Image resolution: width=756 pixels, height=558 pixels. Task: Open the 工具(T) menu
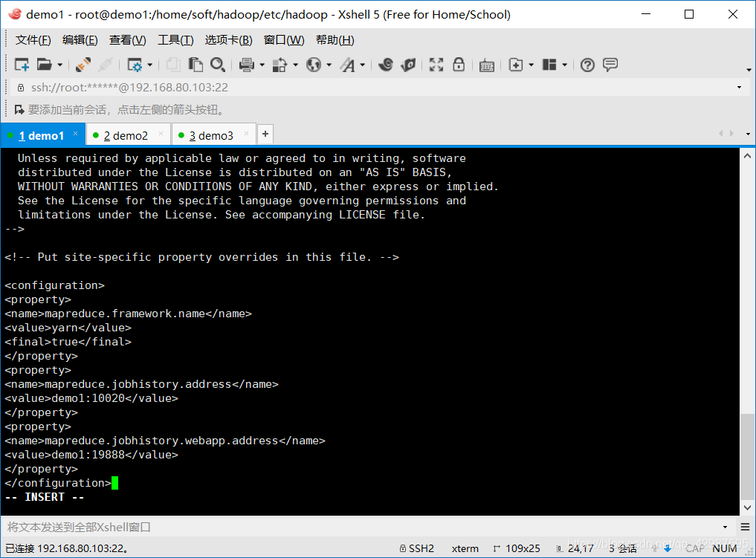coord(175,40)
